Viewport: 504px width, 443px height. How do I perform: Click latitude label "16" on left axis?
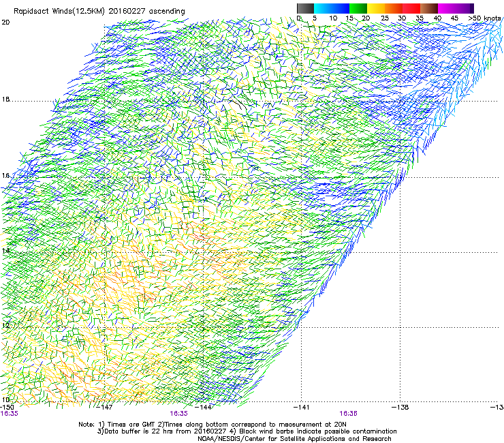pos(5,176)
